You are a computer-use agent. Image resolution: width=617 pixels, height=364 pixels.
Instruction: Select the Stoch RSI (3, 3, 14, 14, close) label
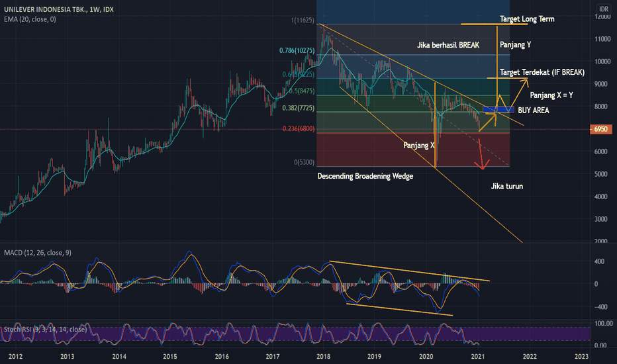(45, 330)
